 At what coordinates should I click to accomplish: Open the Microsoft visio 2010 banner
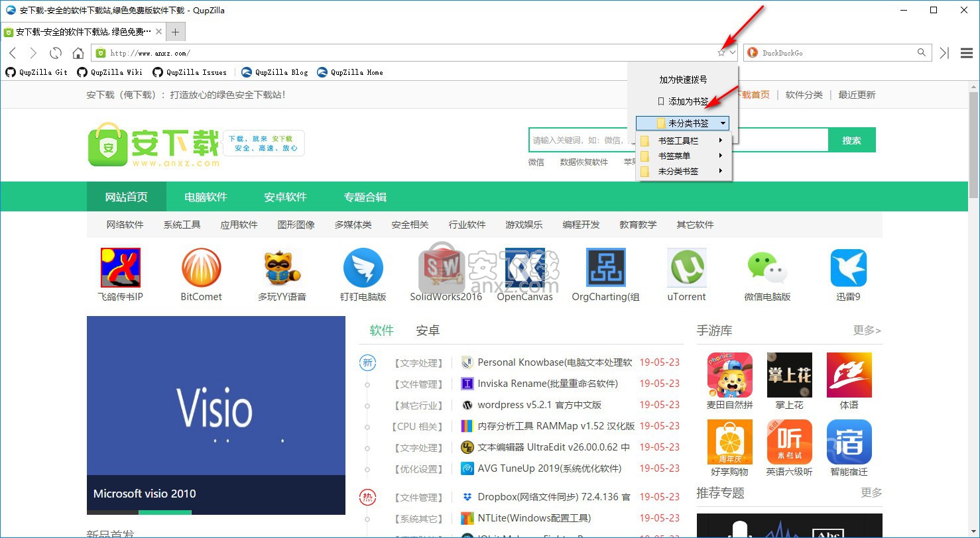pyautogui.click(x=216, y=415)
